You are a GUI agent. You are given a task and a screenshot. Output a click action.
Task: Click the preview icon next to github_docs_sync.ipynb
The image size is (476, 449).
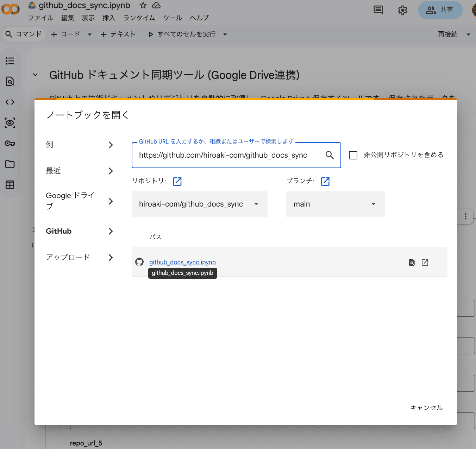412,262
